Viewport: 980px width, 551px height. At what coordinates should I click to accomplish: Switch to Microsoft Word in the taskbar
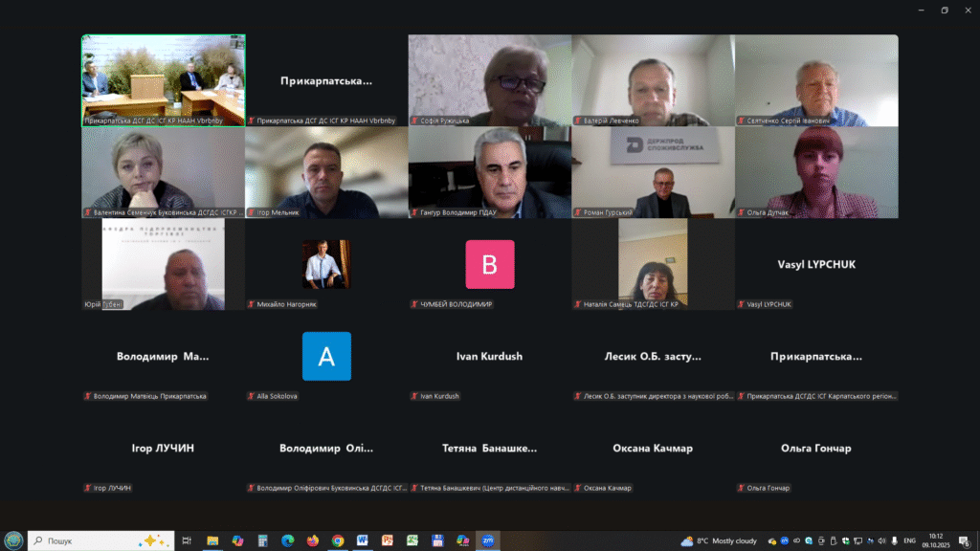363,540
